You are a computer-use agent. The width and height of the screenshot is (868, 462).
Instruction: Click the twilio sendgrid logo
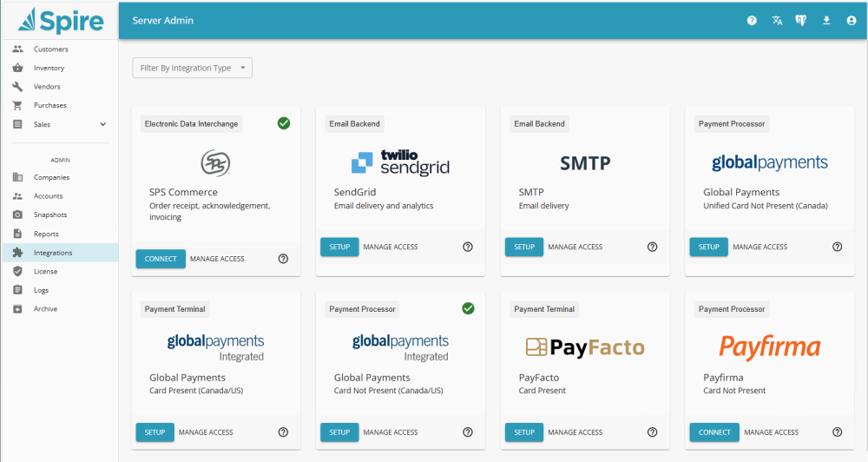point(400,162)
